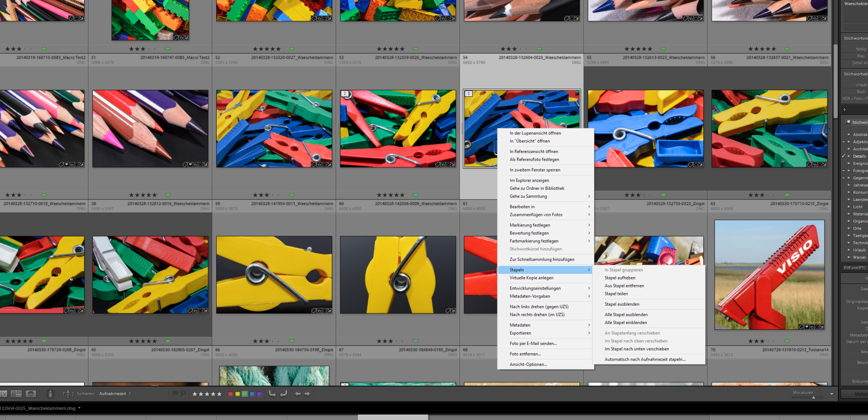
Task: Choose Alle Stapel ausblenden
Action: click(x=649, y=315)
